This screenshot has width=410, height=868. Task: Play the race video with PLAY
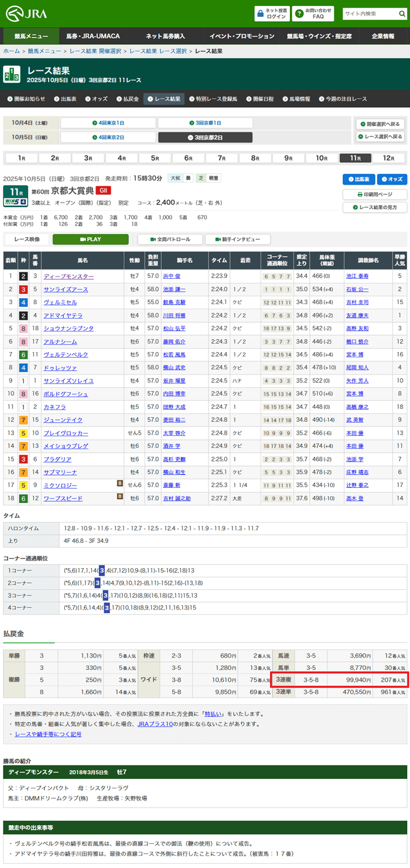[x=90, y=240]
